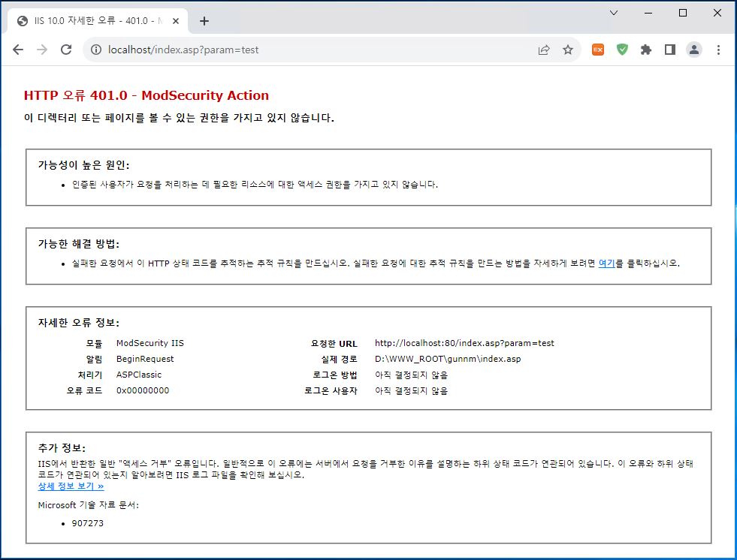Click the HTTP 오류 401.0 heading
This screenshot has height=560, width=737.
tap(146, 95)
